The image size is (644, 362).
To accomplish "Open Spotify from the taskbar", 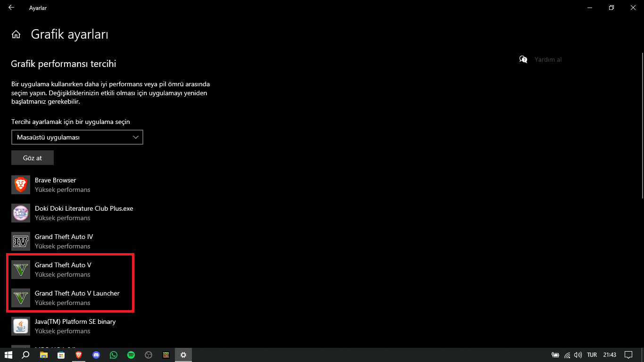I will pos(131,355).
